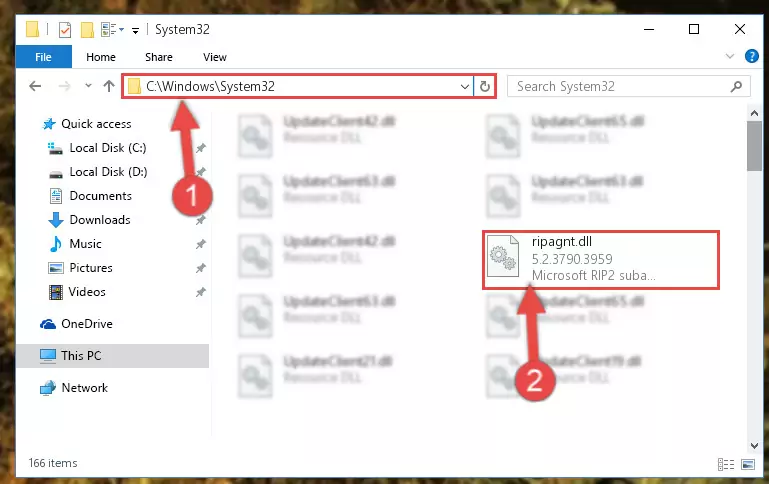Click the search magnifier icon
Viewport: 769px width, 484px height.
736,87
